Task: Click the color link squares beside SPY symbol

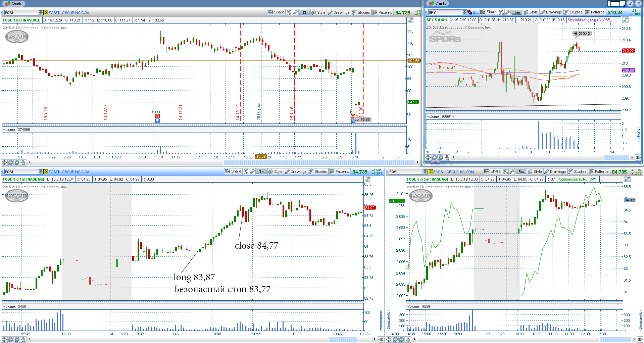Action: click(469, 12)
